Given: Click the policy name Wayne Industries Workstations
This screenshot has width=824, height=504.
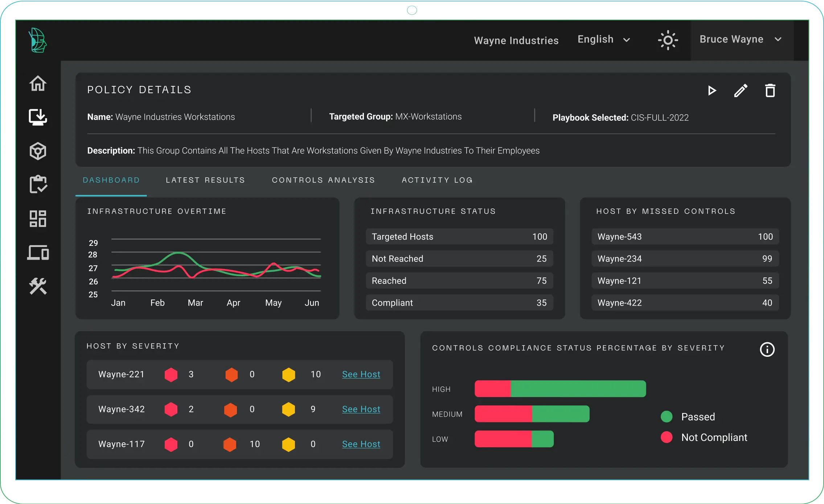Looking at the screenshot, I should pos(175,117).
